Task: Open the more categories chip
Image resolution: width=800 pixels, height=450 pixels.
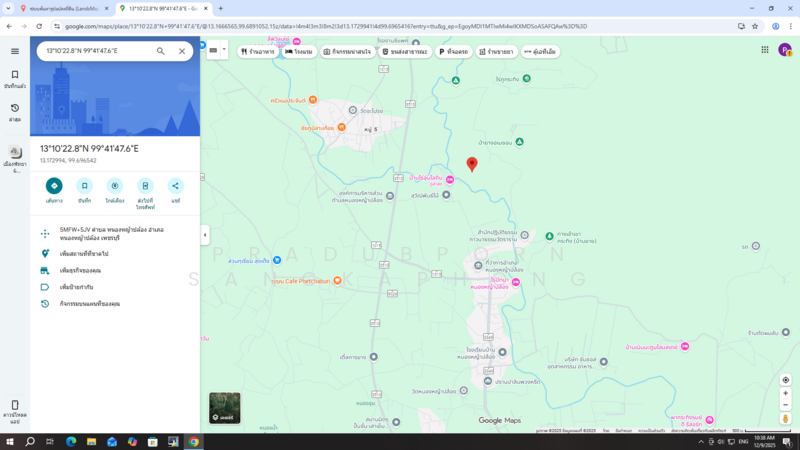Action: [540, 51]
